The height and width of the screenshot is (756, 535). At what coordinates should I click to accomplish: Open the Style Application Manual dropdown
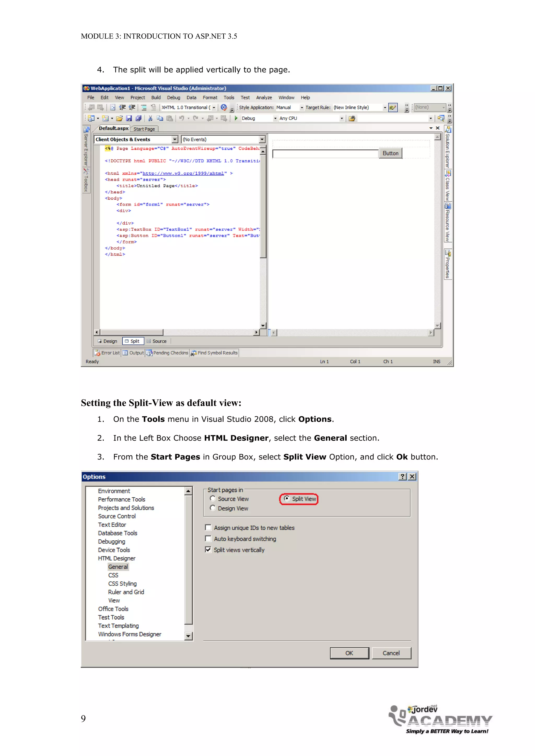(302, 107)
